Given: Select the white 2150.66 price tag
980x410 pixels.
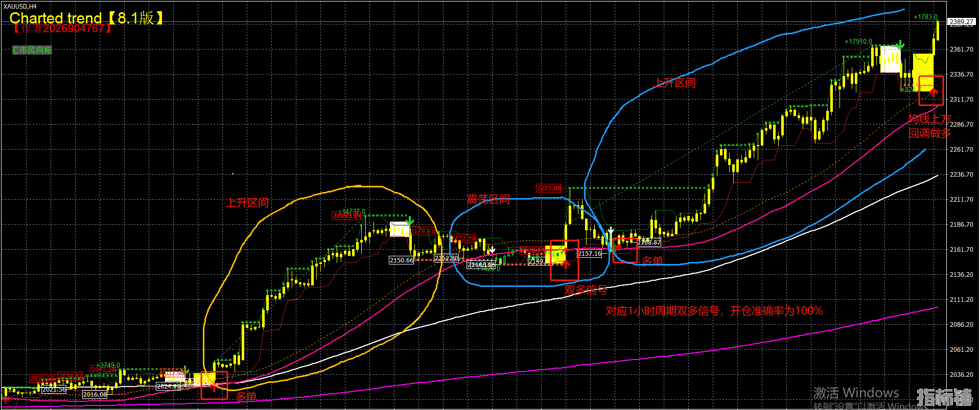Looking at the screenshot, I should [x=402, y=260].
